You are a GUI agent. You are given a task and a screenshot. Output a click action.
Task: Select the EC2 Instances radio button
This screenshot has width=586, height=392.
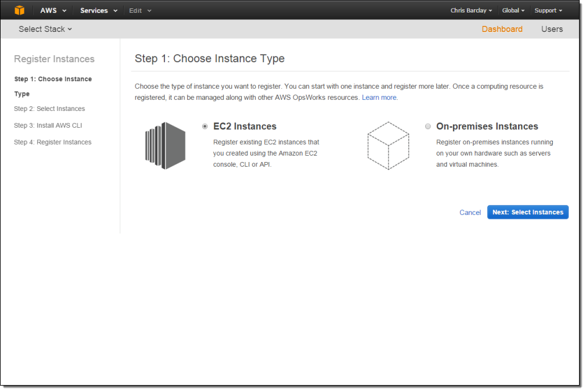point(205,127)
